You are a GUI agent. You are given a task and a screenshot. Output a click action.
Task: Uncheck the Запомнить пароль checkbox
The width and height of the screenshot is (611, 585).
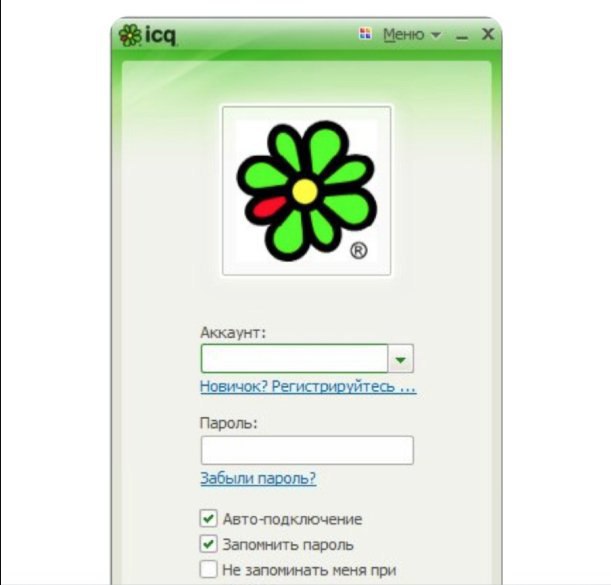point(208,544)
